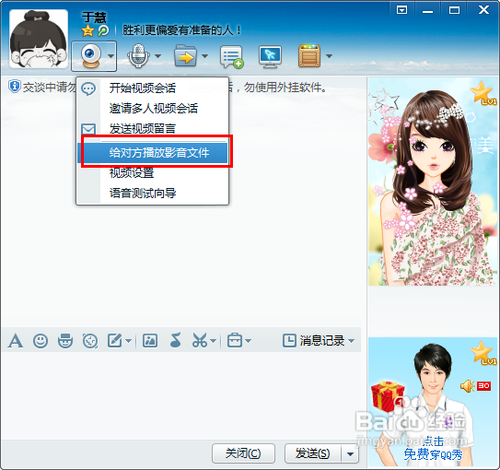Click the 关闭(C) button
The image size is (500, 470).
coord(243,453)
